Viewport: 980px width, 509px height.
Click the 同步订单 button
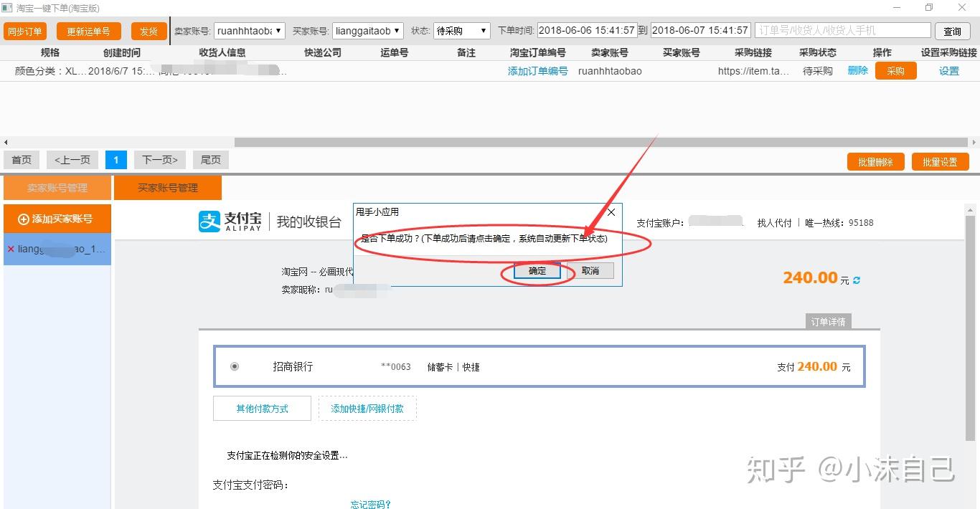click(24, 31)
